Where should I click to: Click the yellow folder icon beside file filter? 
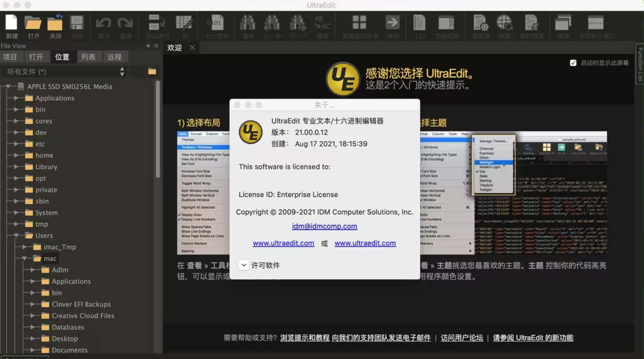tap(152, 72)
